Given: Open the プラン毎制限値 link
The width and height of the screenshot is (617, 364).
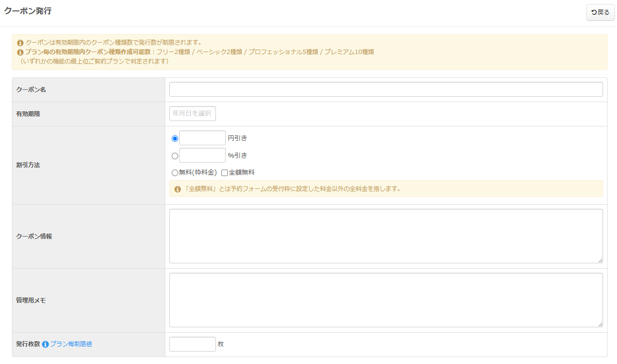Looking at the screenshot, I should (71, 344).
